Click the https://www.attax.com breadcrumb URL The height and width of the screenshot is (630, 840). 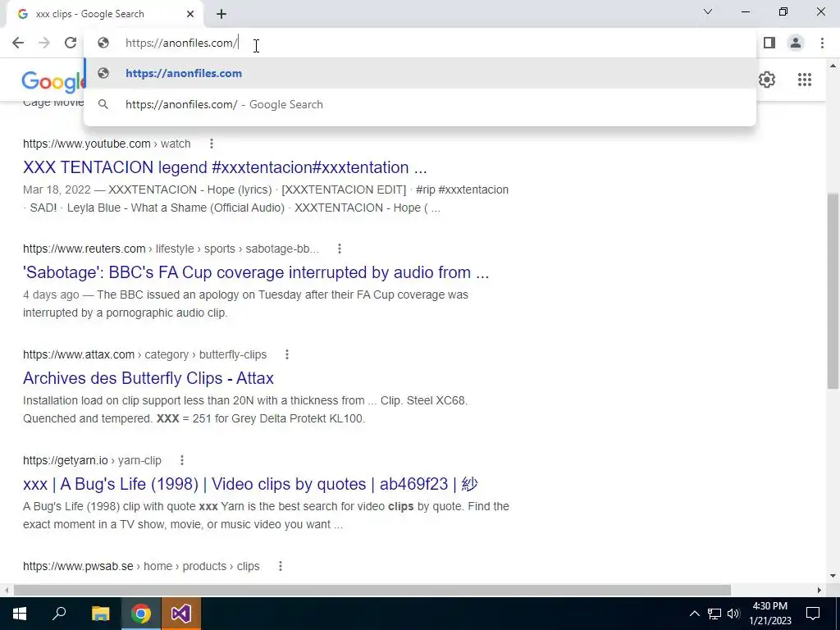144,354
